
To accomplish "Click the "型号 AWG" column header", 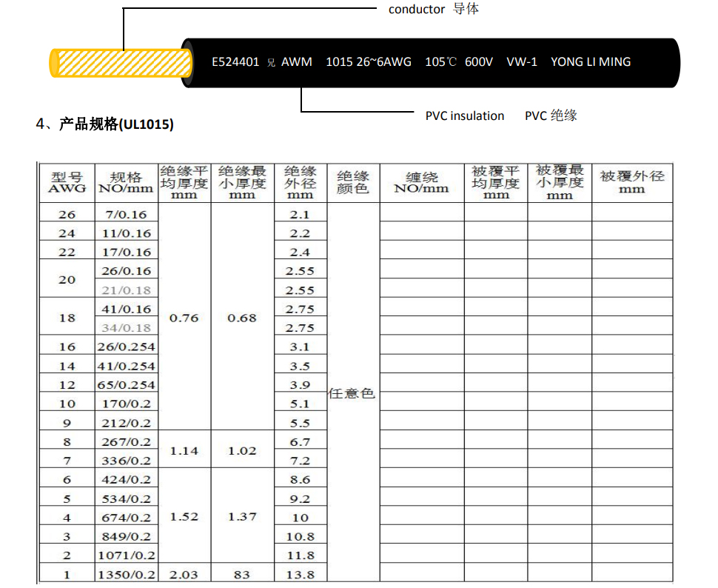I will (x=67, y=183).
